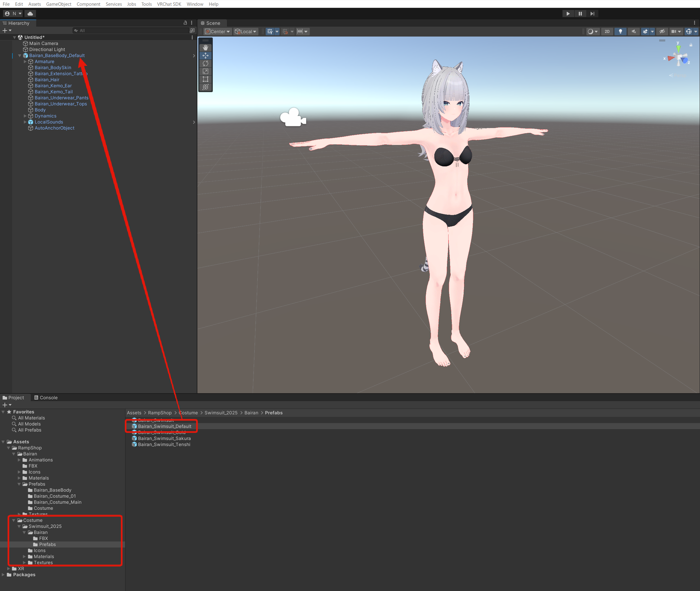700x591 pixels.
Task: Expand the Packages folder
Action: click(3, 575)
